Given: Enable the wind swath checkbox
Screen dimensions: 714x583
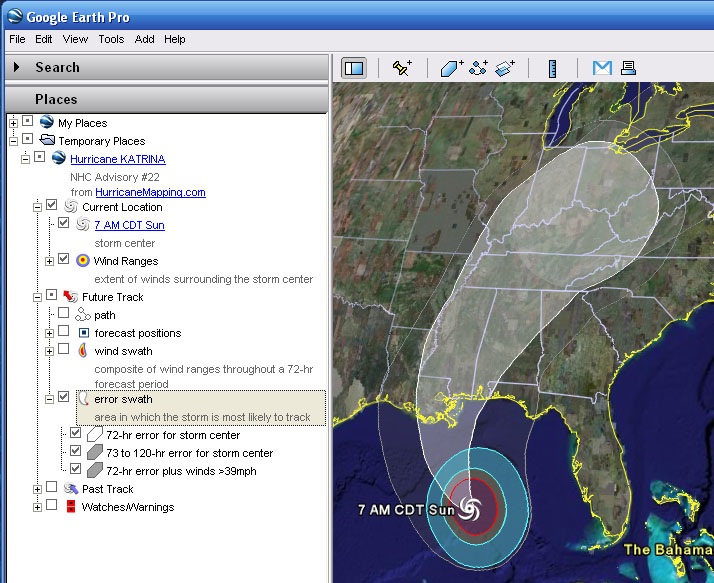Looking at the screenshot, I should pos(63,349).
